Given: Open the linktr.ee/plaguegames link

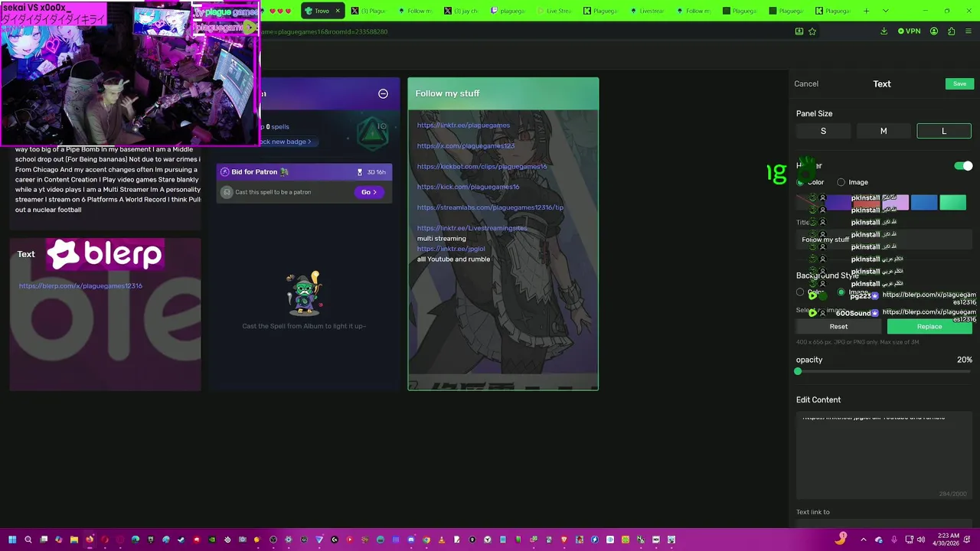Looking at the screenshot, I should (x=463, y=126).
